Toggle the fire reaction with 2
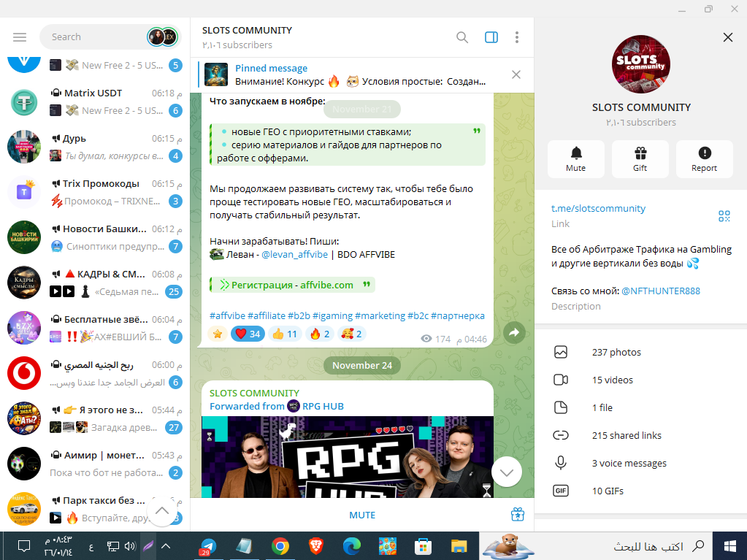This screenshot has height=560, width=747. click(320, 334)
